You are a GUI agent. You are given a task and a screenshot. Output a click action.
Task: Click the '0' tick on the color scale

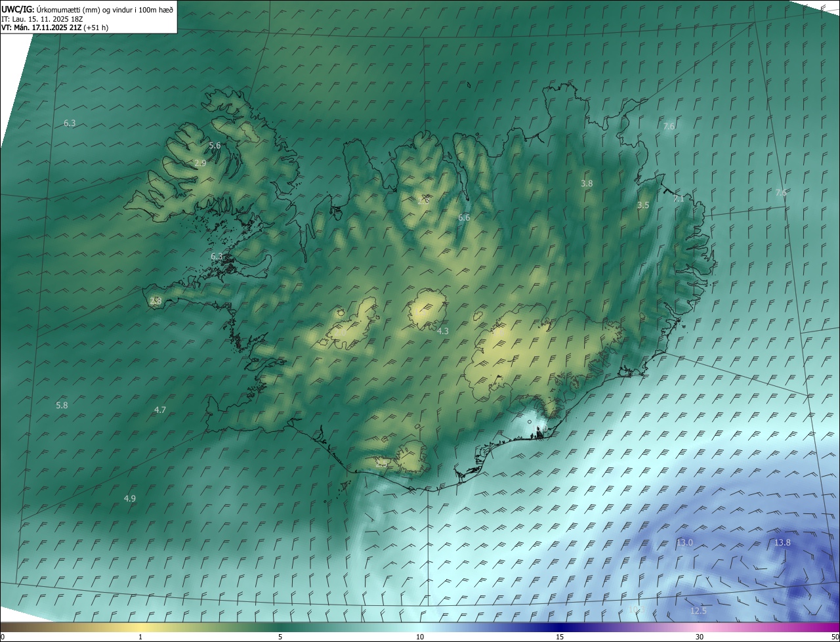click(3, 637)
